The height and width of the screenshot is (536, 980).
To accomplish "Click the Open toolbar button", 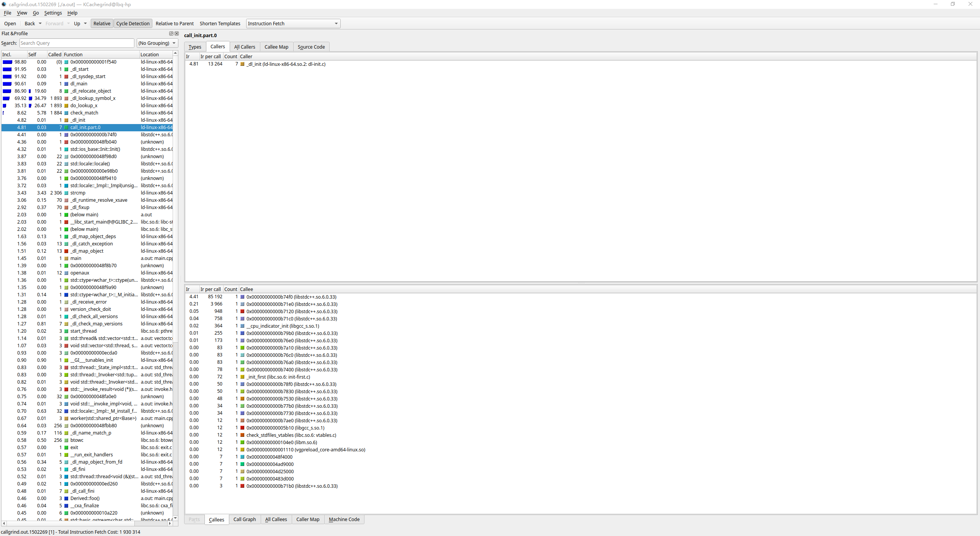I will (x=10, y=23).
